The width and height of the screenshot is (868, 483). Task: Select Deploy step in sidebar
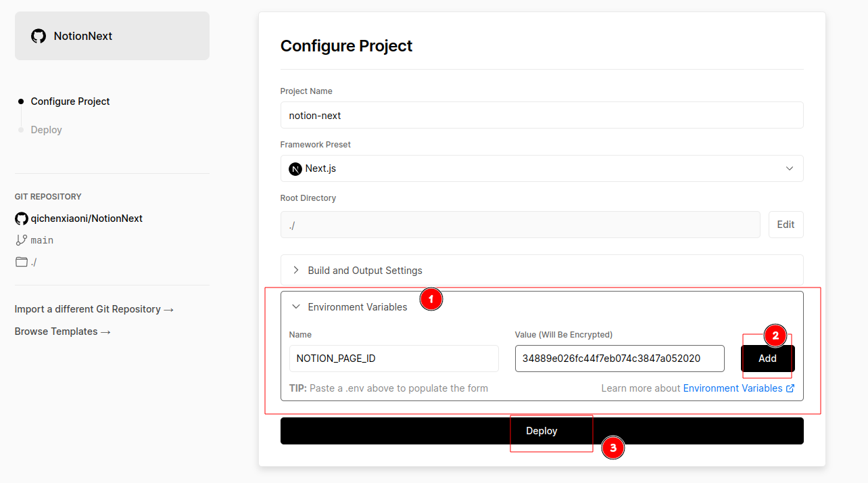click(46, 130)
